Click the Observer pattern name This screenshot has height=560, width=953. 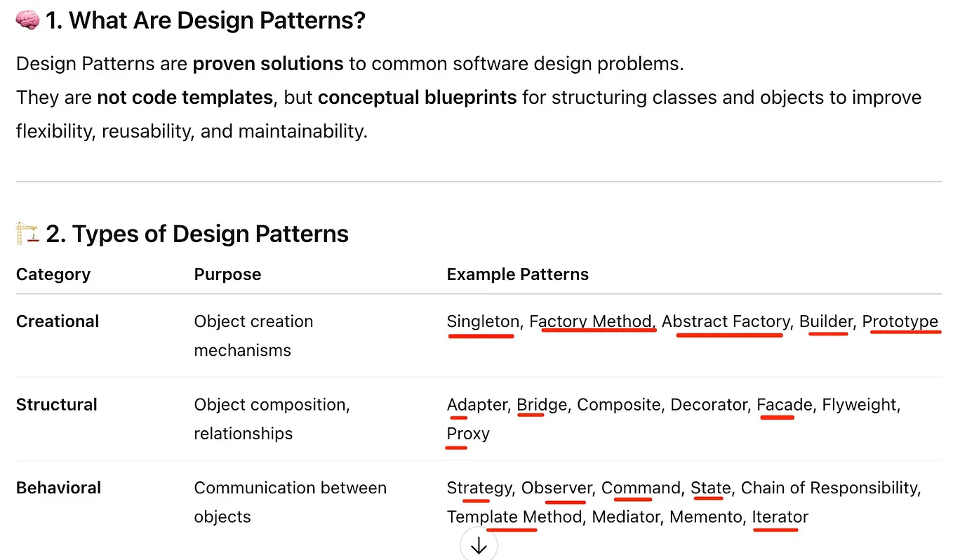[557, 488]
